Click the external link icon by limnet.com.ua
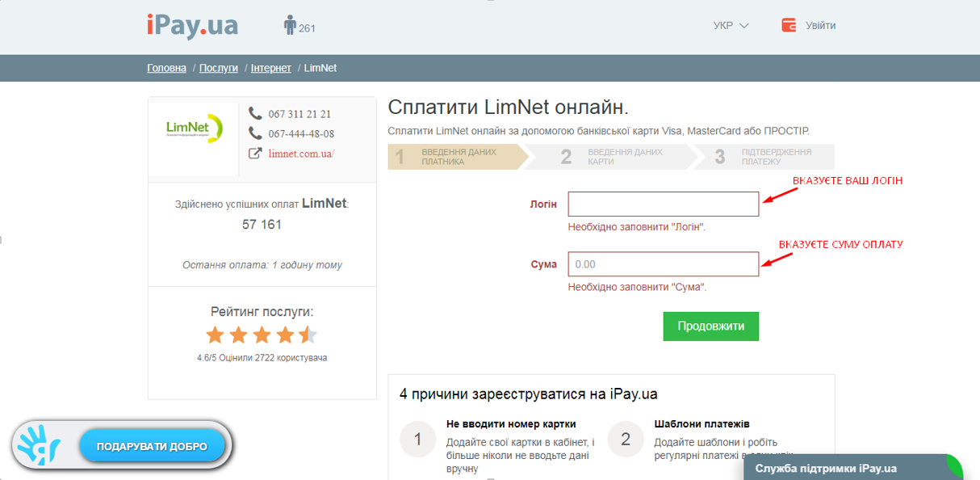 click(x=255, y=154)
